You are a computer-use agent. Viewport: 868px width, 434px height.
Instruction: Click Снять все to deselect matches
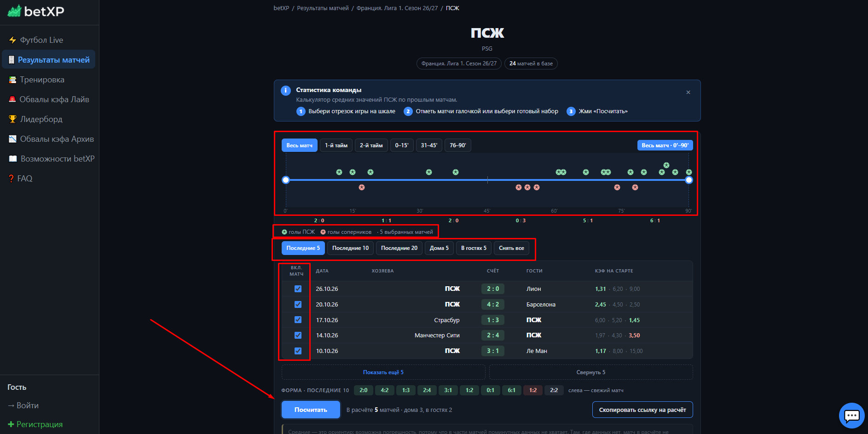coord(511,248)
